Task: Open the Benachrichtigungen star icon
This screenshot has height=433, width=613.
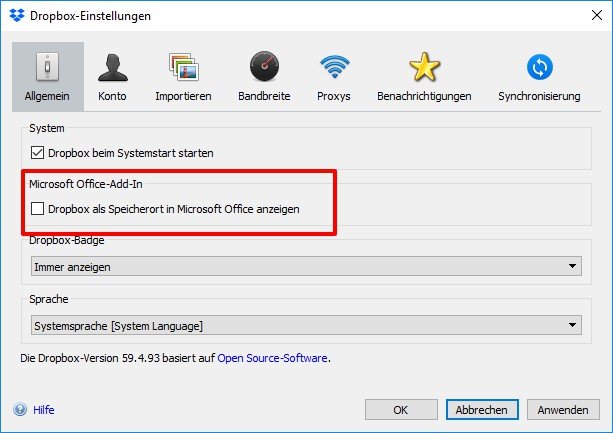Action: coord(424,67)
